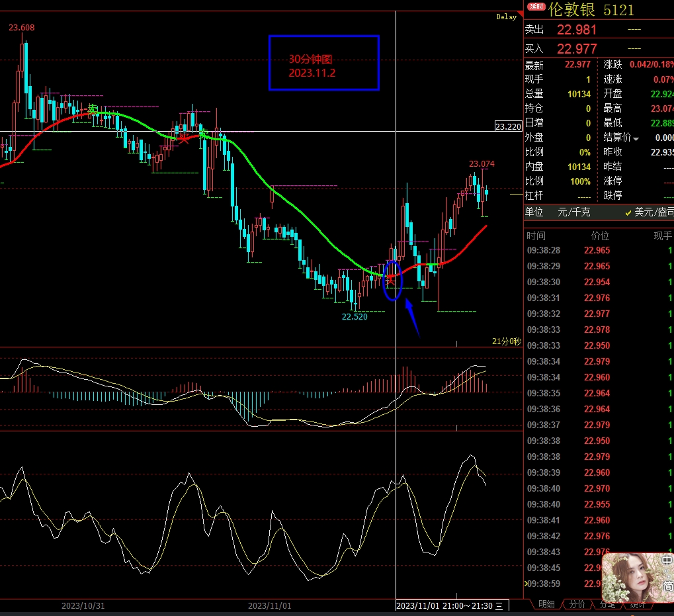Select the 元/千克 unit option
The width and height of the screenshot is (674, 616).
(x=574, y=212)
